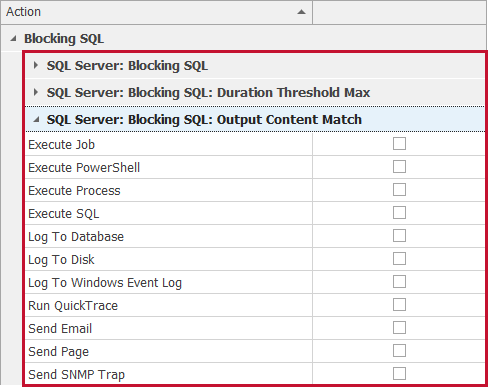Click the Execute Job row label
The image size is (488, 387).
[x=62, y=145]
